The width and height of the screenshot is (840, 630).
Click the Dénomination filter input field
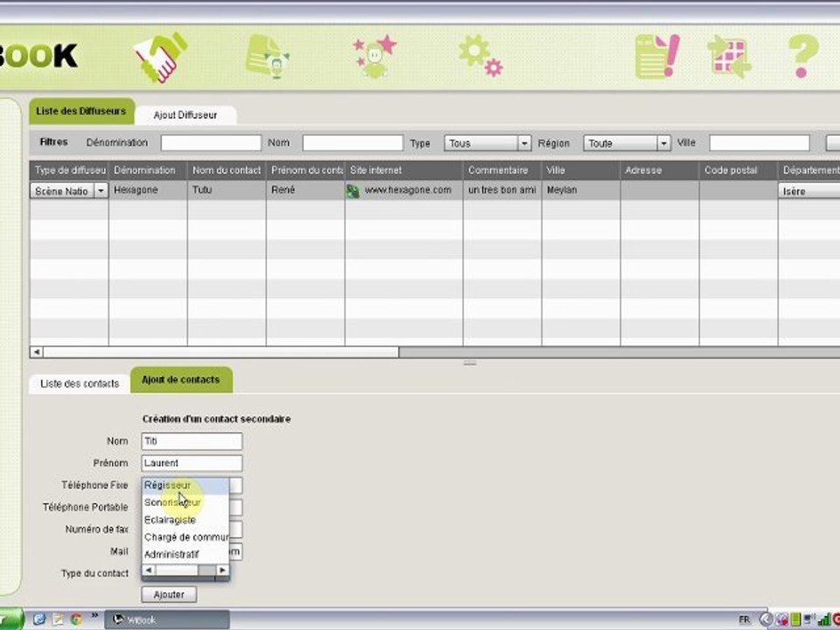point(211,143)
